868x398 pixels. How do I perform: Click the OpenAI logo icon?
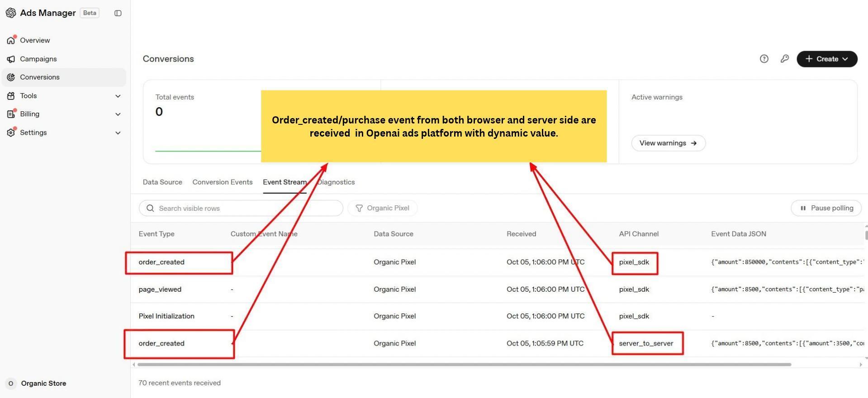(x=11, y=13)
